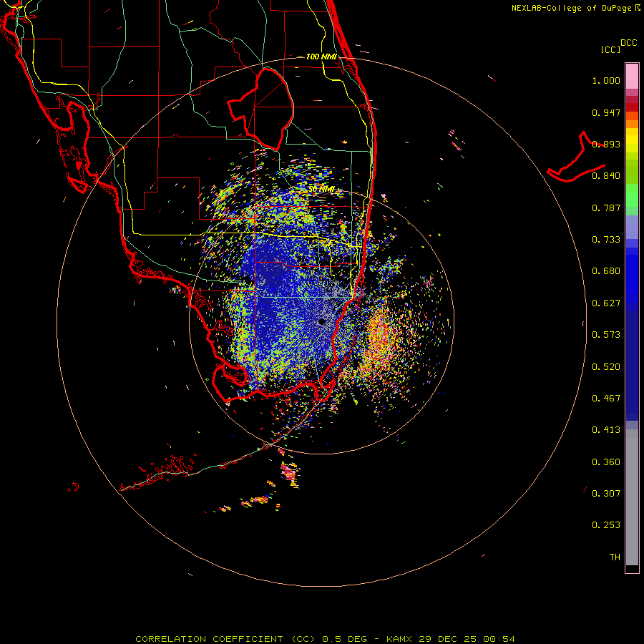Select the 0.413 scale value
The image size is (644, 644).
point(606,430)
